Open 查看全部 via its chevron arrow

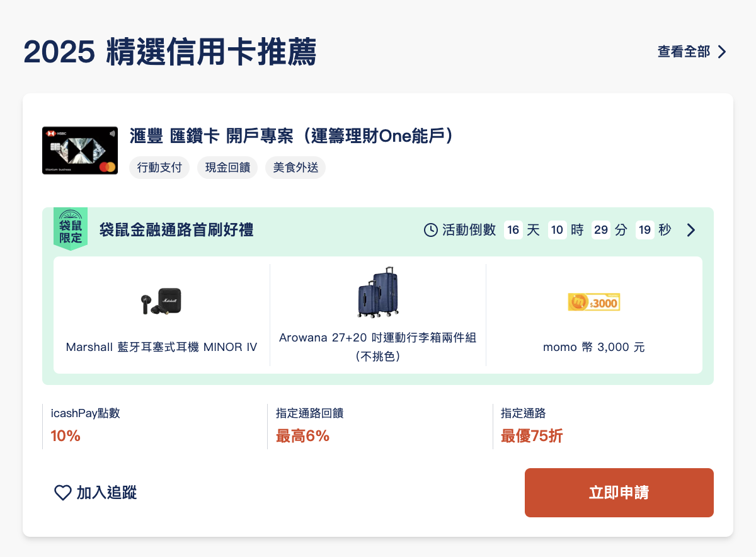click(722, 53)
